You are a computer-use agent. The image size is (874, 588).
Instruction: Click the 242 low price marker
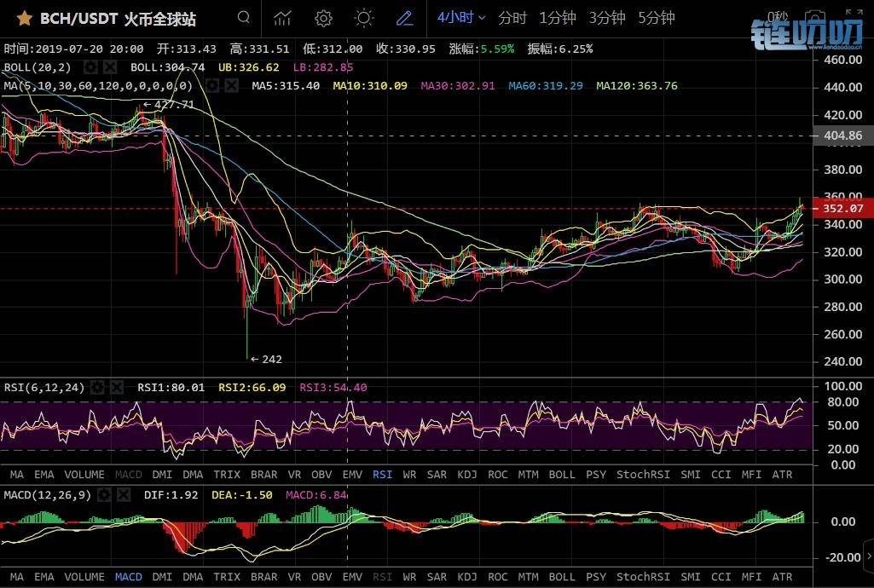coord(266,359)
